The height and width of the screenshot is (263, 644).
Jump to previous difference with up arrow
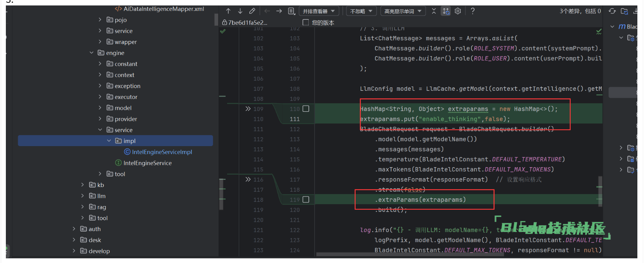point(228,11)
